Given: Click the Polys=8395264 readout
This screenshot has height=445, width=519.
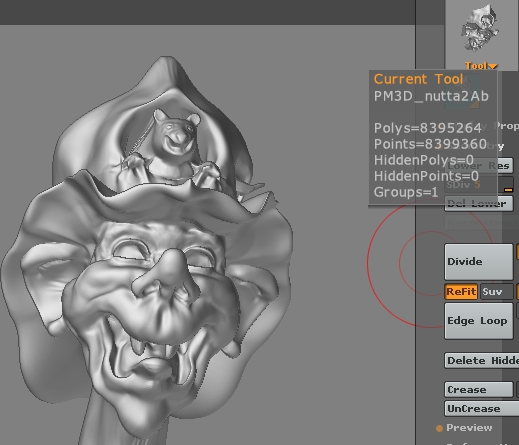Looking at the screenshot, I should tap(428, 128).
